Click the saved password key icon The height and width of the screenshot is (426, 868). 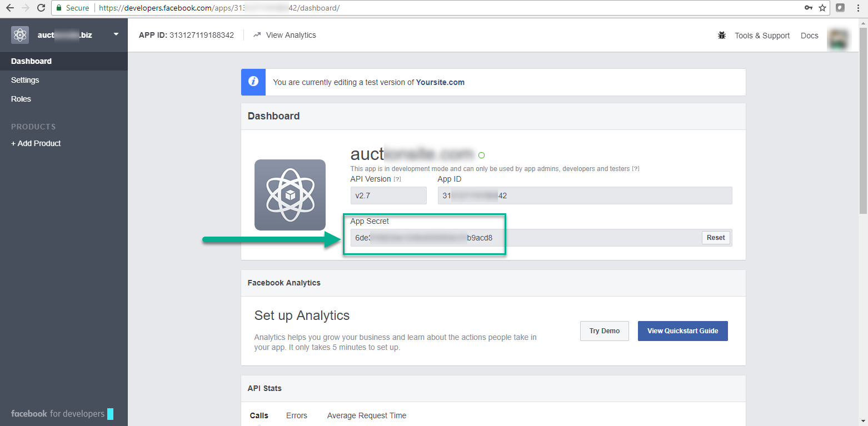(x=808, y=8)
